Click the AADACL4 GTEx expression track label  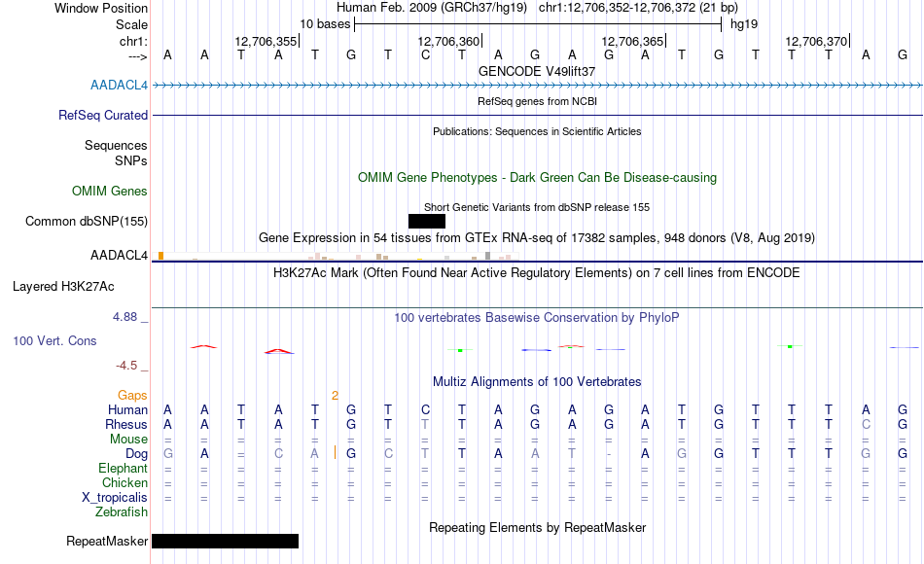(119, 255)
